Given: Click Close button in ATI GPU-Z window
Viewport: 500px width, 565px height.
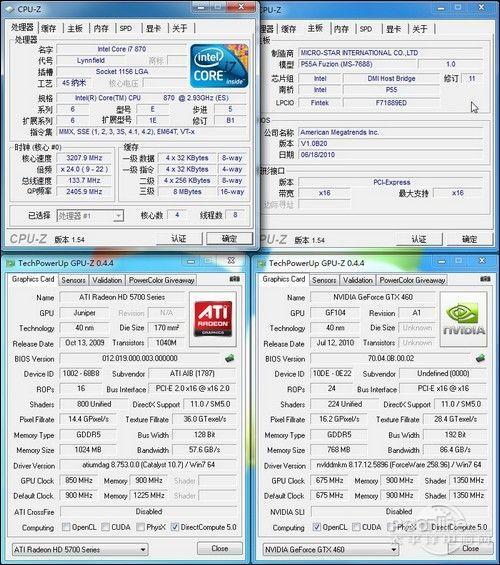Looking at the screenshot, I should point(220,548).
